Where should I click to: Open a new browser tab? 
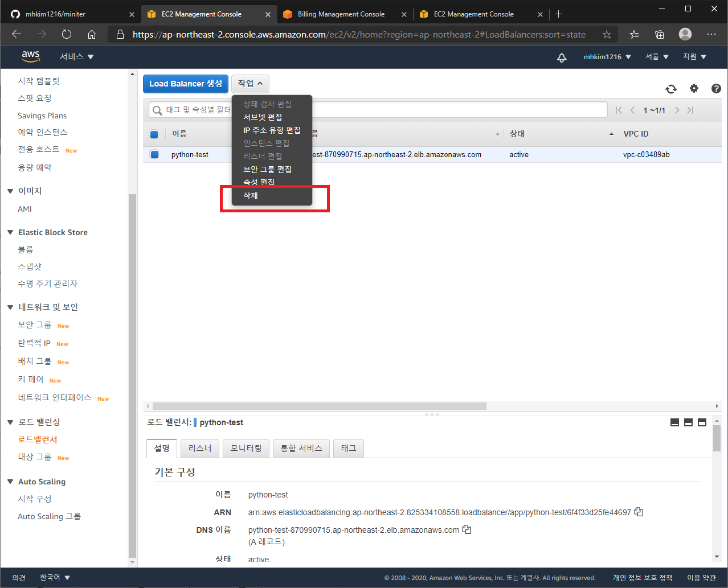(x=559, y=14)
